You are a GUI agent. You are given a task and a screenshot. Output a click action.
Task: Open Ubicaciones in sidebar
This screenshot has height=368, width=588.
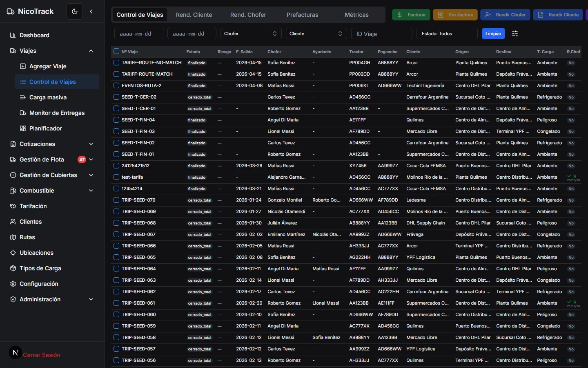coord(52,253)
